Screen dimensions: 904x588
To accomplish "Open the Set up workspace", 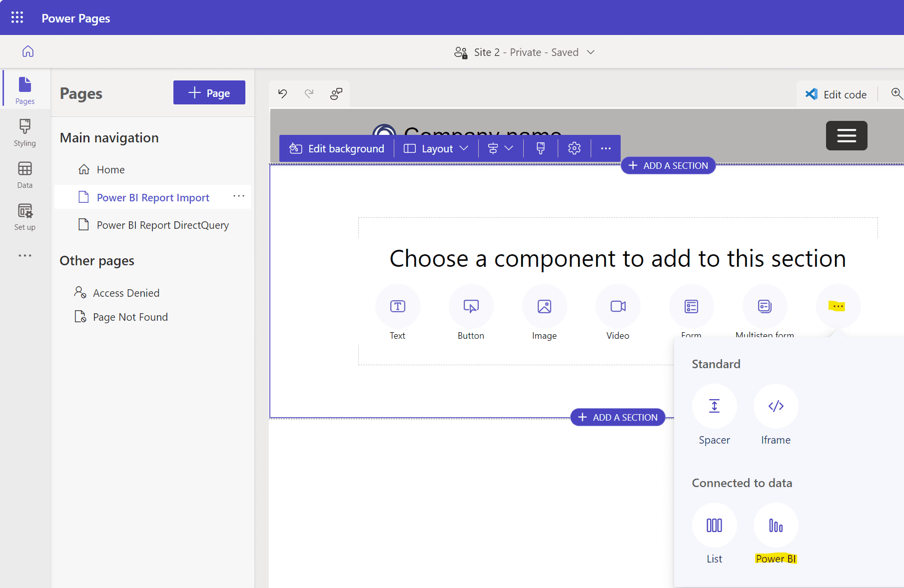I will 25,216.
